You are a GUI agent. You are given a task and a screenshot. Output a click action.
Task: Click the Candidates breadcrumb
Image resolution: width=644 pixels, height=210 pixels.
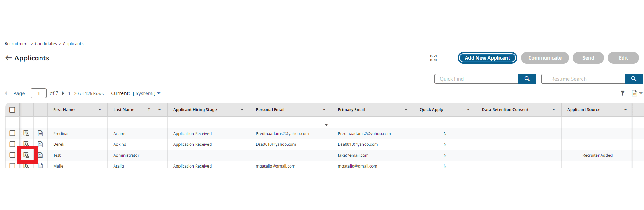point(46,44)
